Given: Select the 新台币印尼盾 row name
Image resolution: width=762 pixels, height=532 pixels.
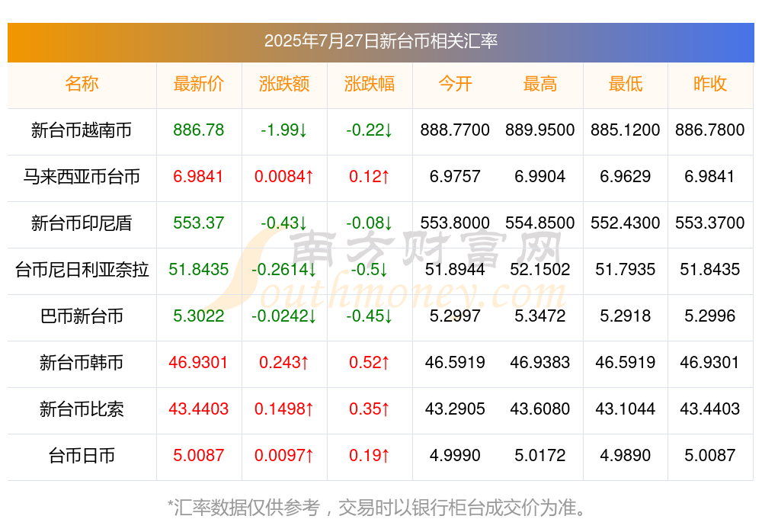Looking at the screenshot, I should (x=82, y=223).
